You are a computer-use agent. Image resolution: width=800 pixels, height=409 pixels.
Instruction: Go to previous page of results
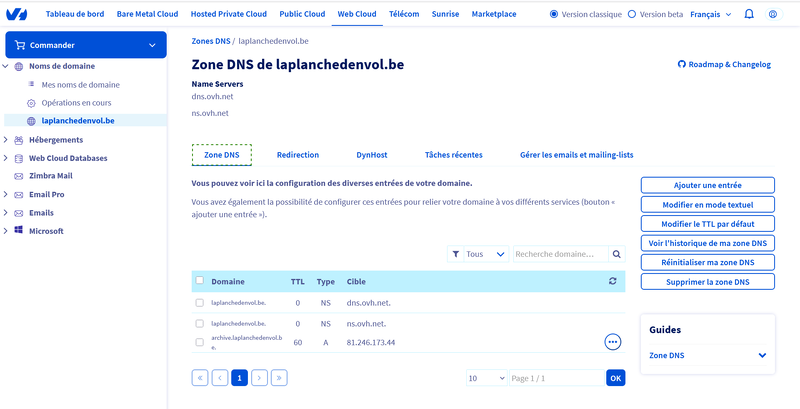point(220,378)
